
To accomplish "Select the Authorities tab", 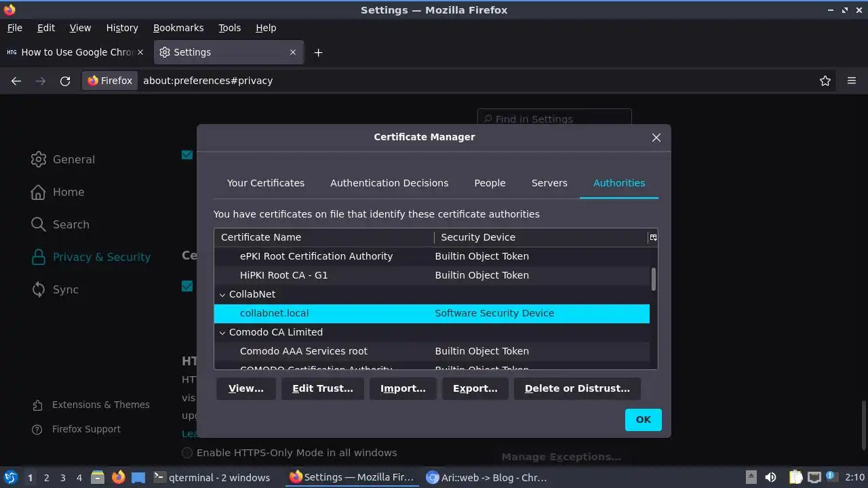I will [619, 183].
